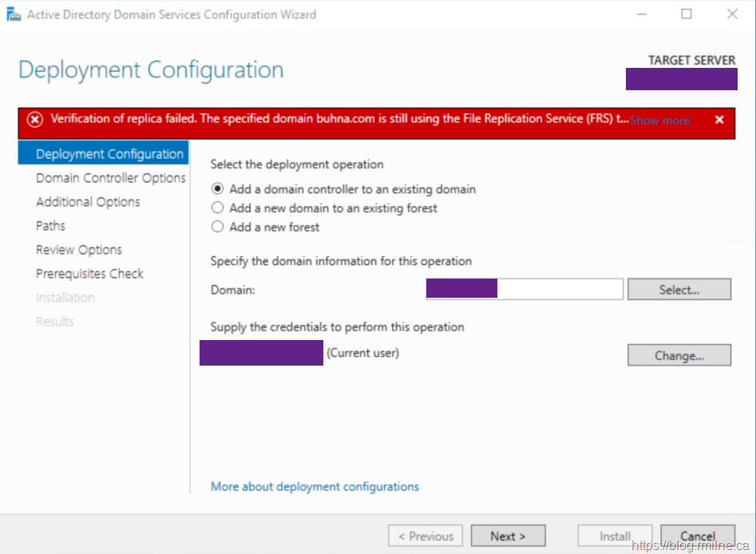Click the red error circle icon
Image resolution: width=756 pixels, height=554 pixels.
35,120
